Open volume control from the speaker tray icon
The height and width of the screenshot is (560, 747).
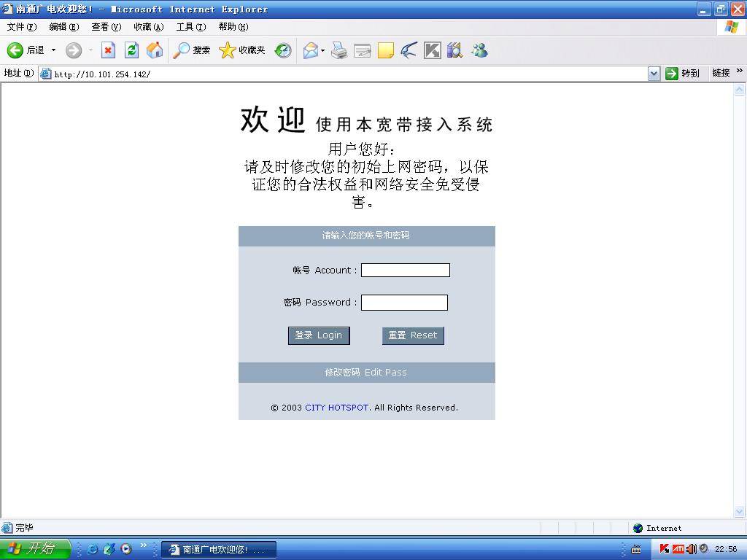pyautogui.click(x=691, y=550)
